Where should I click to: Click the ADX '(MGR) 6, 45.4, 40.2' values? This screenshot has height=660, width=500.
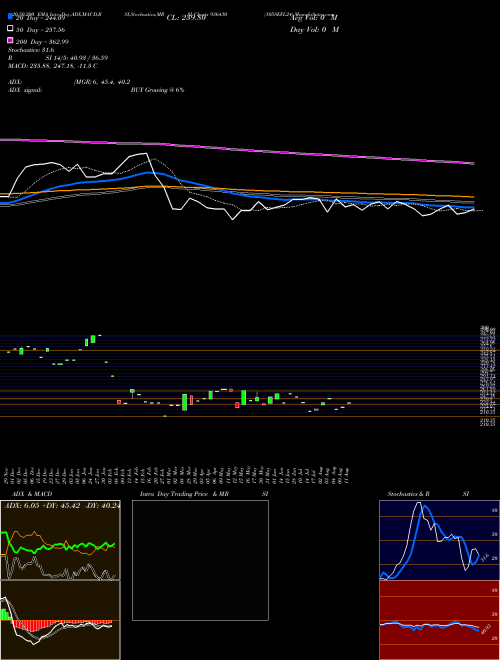pyautogui.click(x=102, y=82)
